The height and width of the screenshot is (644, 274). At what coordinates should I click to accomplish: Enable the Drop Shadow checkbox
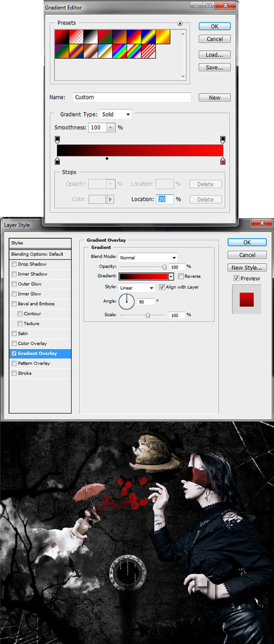(x=14, y=264)
